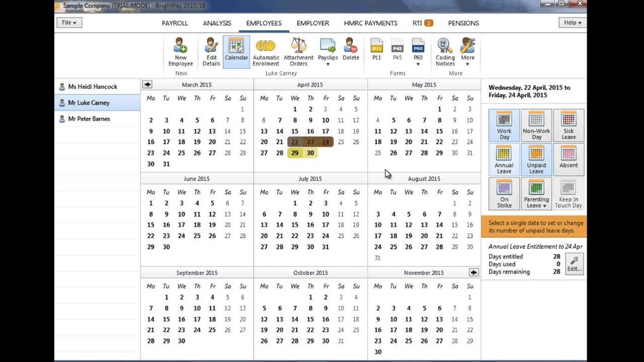Click 25 September 2015 in calendar
The width and height of the screenshot is (644, 362).
(212, 330)
